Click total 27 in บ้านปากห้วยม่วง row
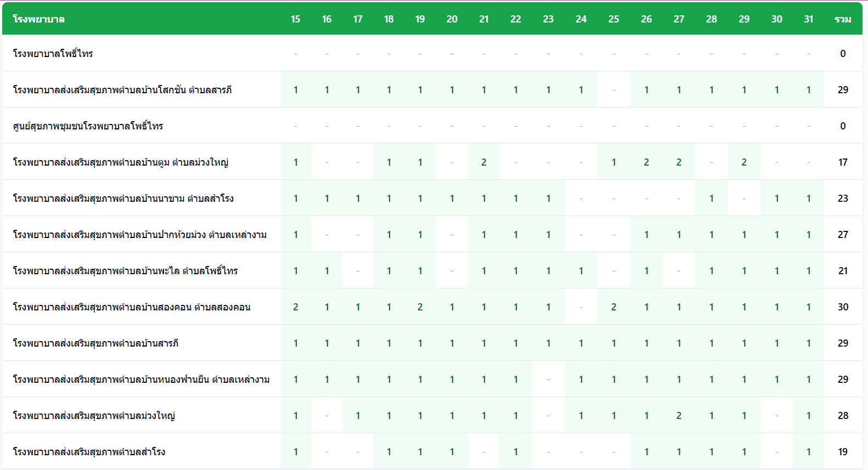Viewport: 868px width, 470px height. click(x=843, y=234)
